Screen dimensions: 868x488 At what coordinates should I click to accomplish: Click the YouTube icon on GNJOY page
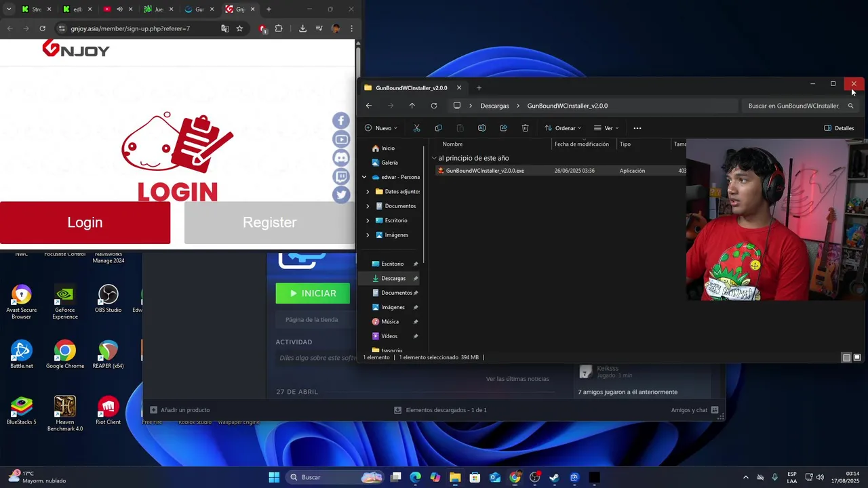pos(341,139)
